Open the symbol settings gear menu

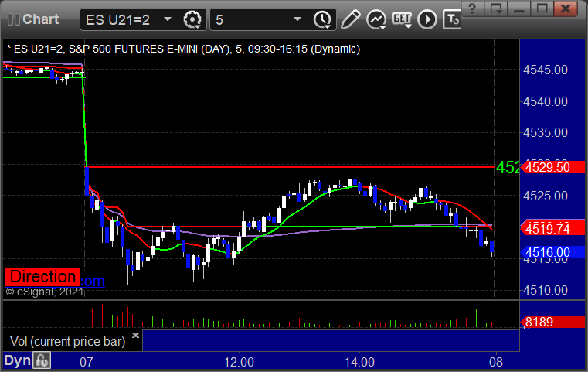(x=192, y=19)
